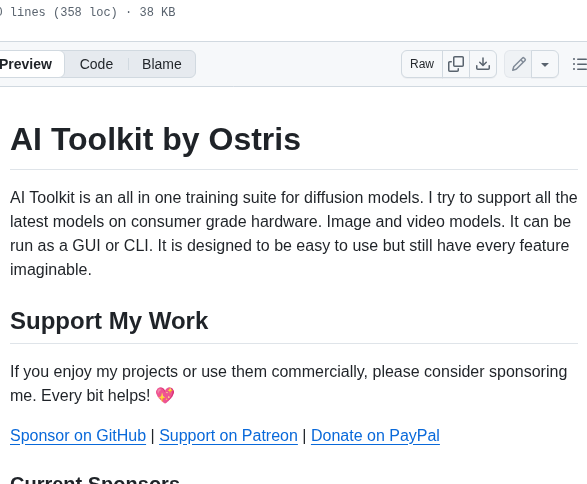The height and width of the screenshot is (484, 587).
Task: Open Donate on PayPal link
Action: (x=375, y=435)
